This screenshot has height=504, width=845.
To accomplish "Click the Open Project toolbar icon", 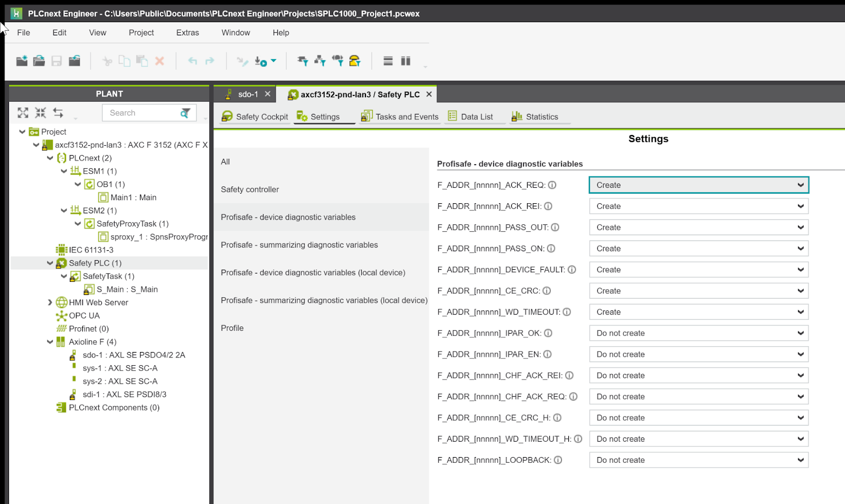I will pyautogui.click(x=39, y=61).
